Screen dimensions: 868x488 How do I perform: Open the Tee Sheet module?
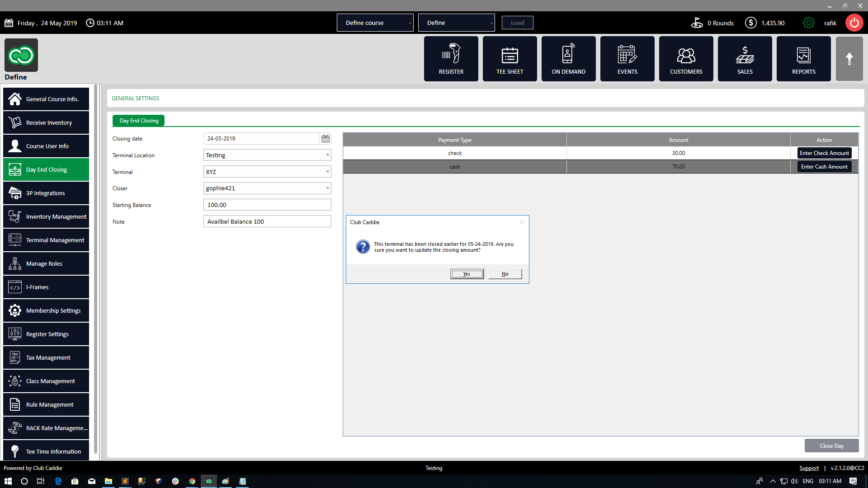(x=509, y=59)
